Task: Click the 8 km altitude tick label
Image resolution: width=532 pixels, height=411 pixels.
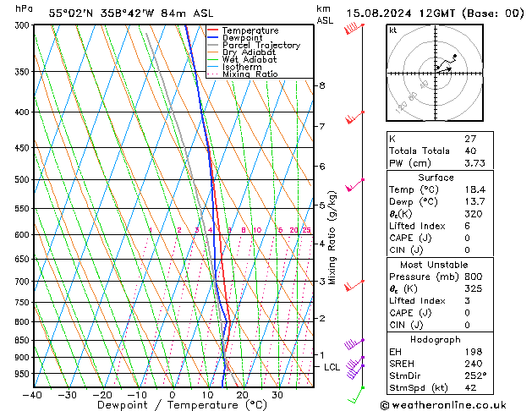Action: click(x=322, y=85)
